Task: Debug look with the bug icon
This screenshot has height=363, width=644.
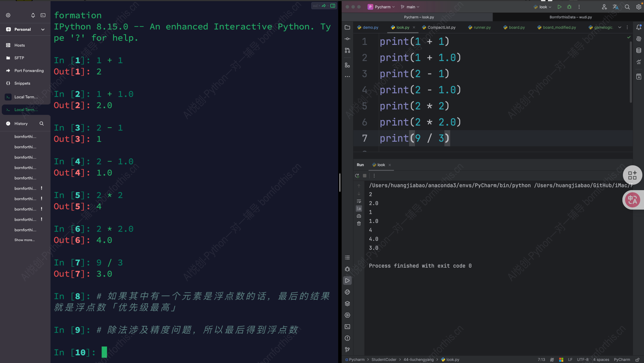Action: click(x=569, y=7)
